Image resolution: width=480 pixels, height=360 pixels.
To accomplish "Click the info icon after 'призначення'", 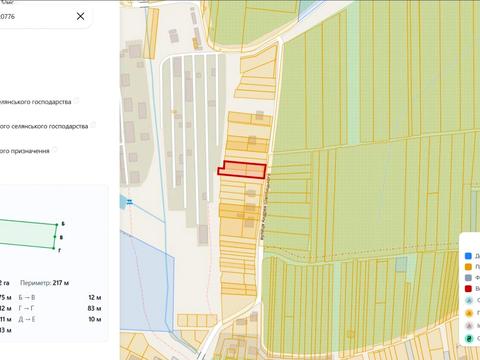I will (54, 150).
